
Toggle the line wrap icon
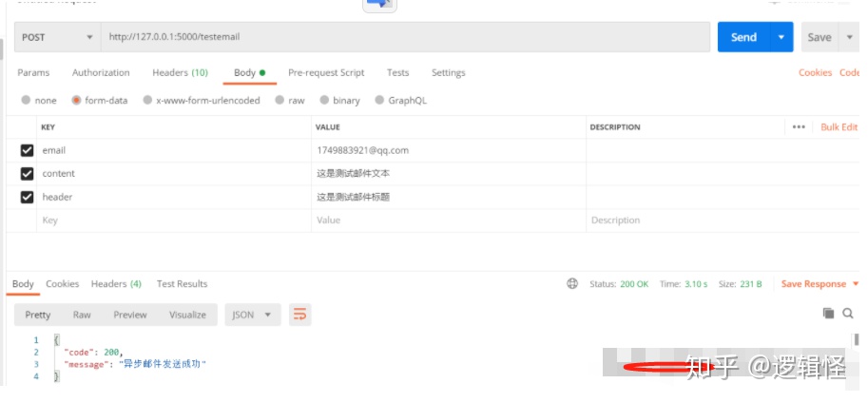300,315
